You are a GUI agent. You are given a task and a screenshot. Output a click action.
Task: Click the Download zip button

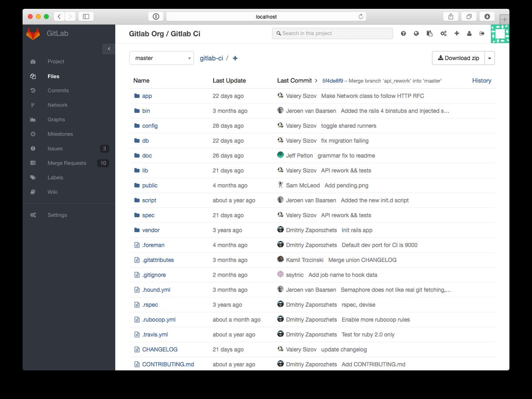458,58
